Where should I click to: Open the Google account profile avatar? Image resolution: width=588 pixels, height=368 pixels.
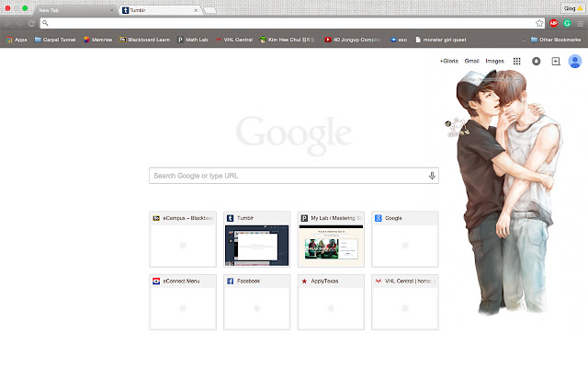[575, 61]
